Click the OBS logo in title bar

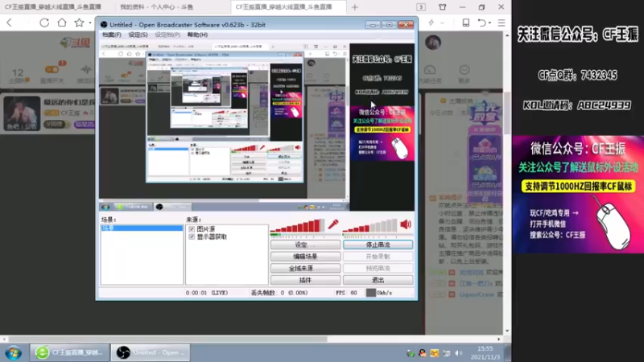104,25
